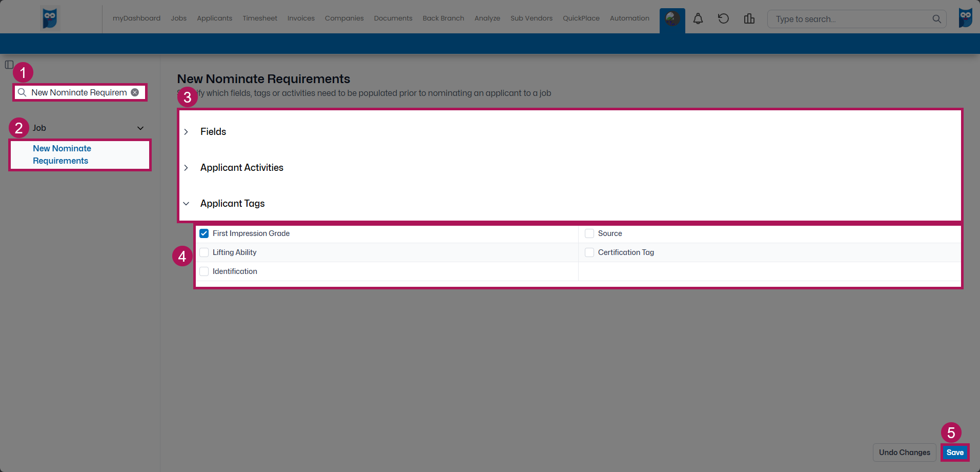980x472 pixels.
Task: Check the Lifting Ability checkbox
Action: [x=204, y=252]
